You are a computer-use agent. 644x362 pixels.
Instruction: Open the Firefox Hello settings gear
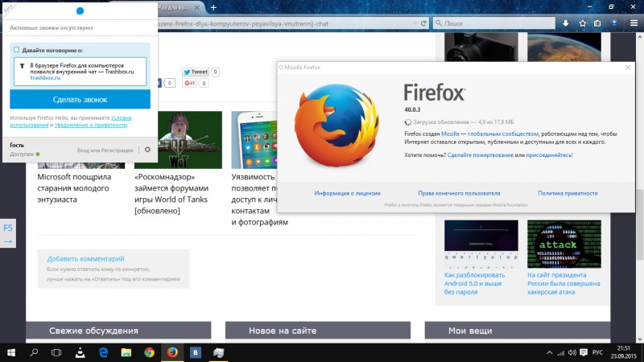[x=147, y=150]
